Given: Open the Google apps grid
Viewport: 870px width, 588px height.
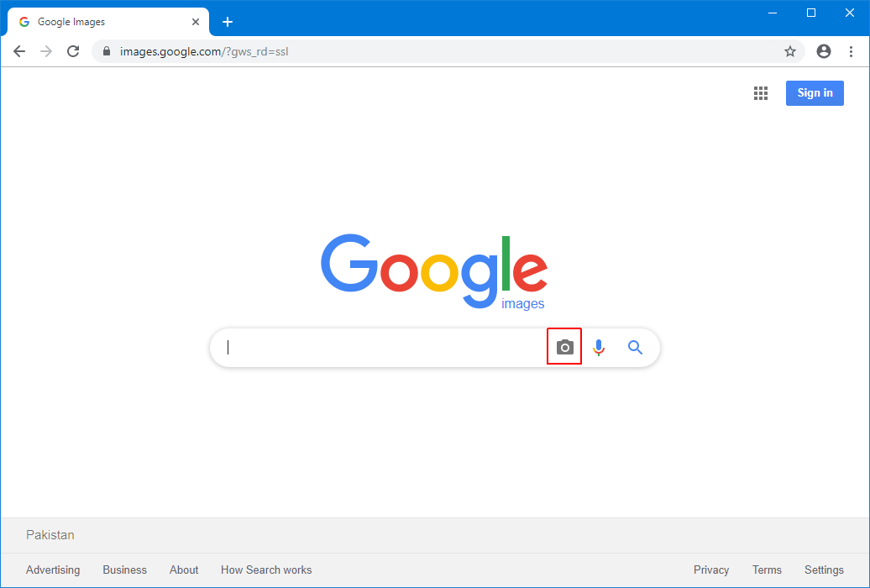Looking at the screenshot, I should (761, 93).
